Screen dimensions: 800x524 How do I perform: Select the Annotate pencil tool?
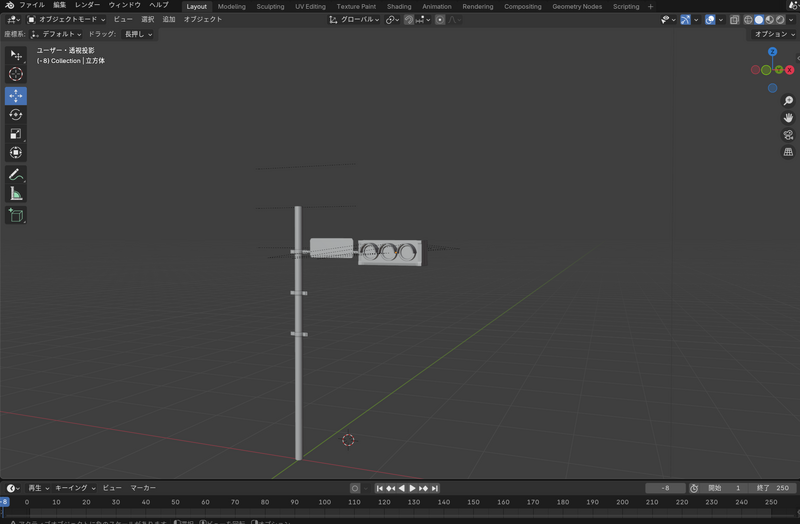coord(16,175)
